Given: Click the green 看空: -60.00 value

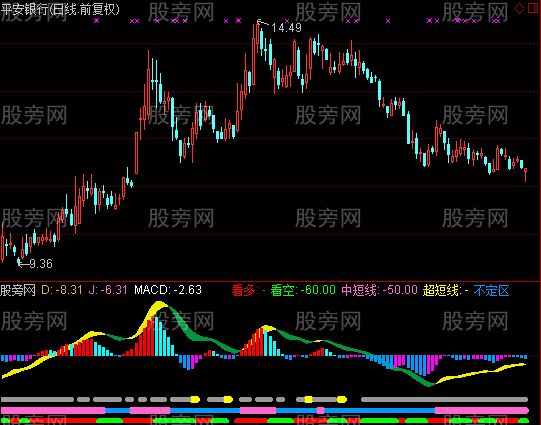Looking at the screenshot, I should 303,290.
